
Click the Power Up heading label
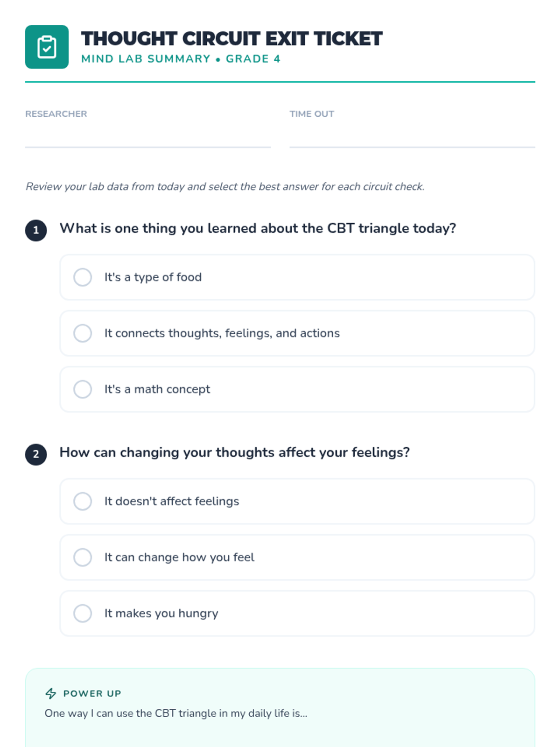click(x=92, y=693)
